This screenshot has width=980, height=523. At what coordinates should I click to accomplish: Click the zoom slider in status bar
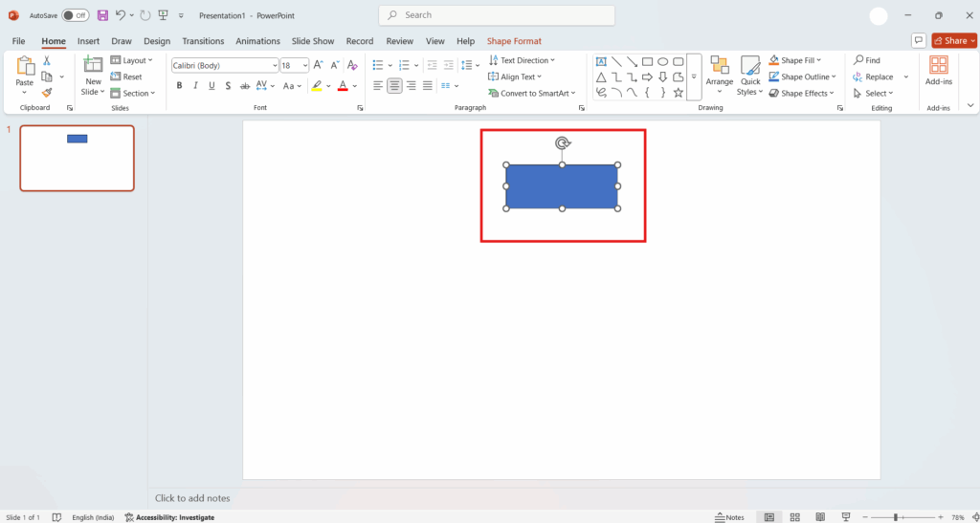coord(896,517)
